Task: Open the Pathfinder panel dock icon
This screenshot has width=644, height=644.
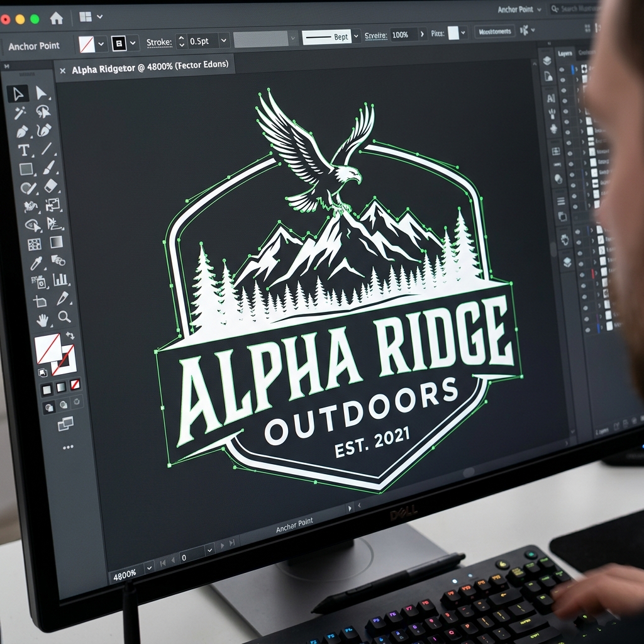Action: coord(562,216)
